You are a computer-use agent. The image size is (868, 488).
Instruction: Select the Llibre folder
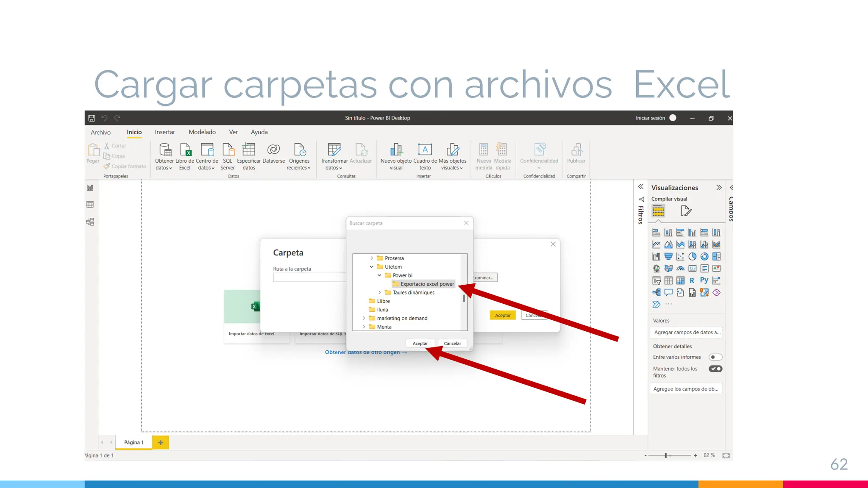click(x=379, y=301)
